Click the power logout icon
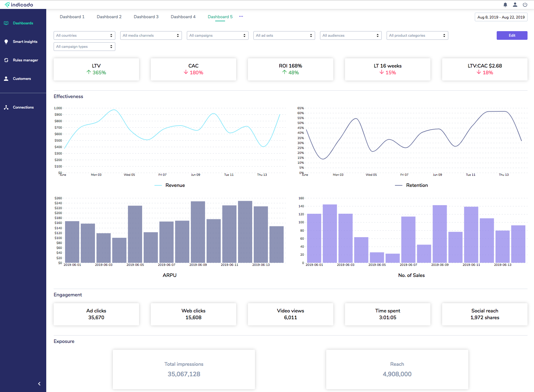The height and width of the screenshot is (392, 534). click(x=525, y=5)
